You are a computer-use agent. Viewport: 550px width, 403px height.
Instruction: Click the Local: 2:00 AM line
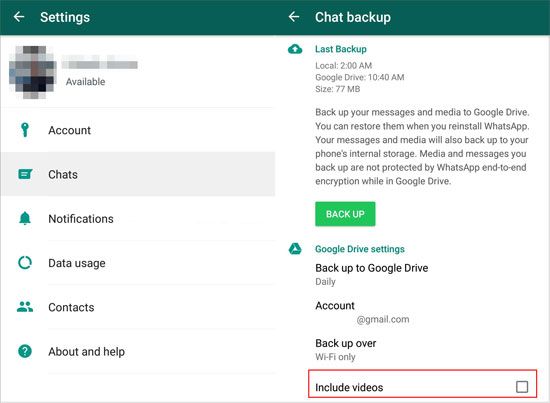343,66
